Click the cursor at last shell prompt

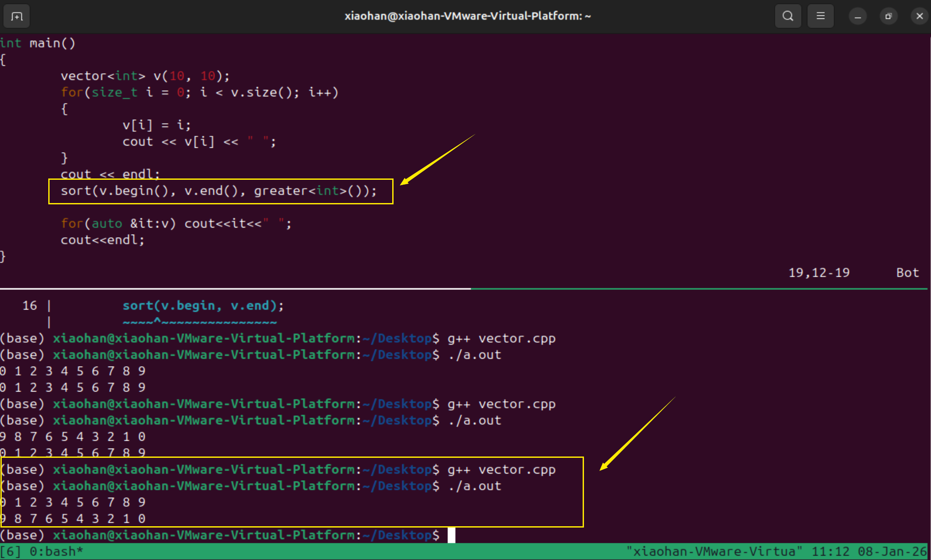tap(451, 535)
